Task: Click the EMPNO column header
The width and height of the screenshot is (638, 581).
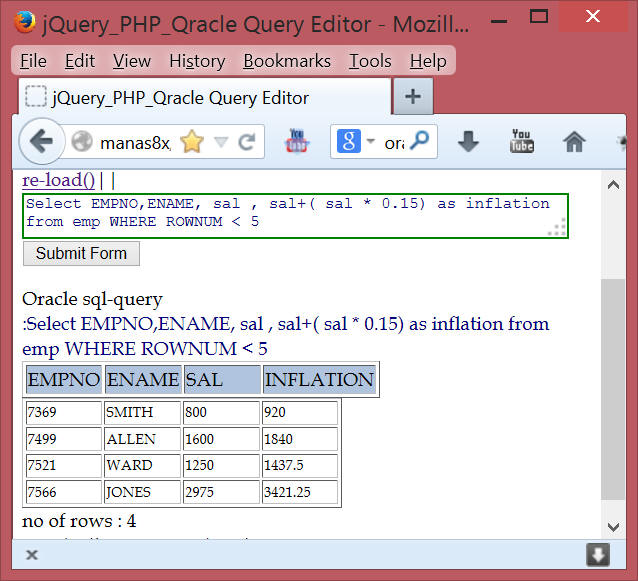Action: tap(64, 380)
